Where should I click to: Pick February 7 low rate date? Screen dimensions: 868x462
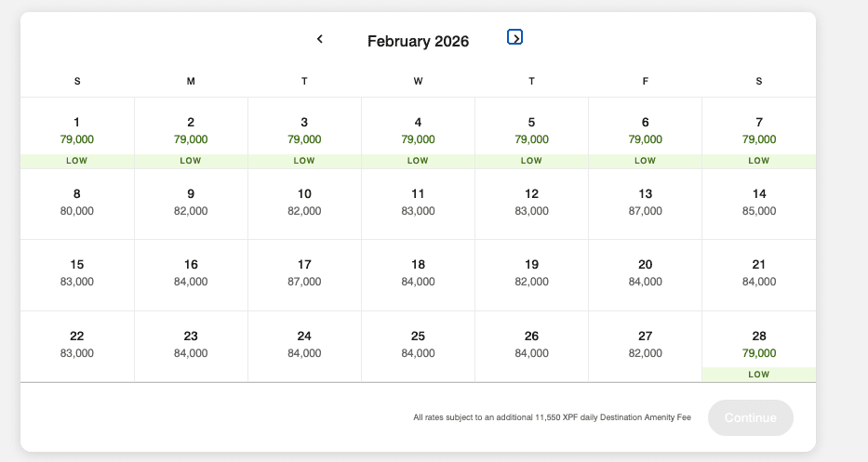click(758, 133)
